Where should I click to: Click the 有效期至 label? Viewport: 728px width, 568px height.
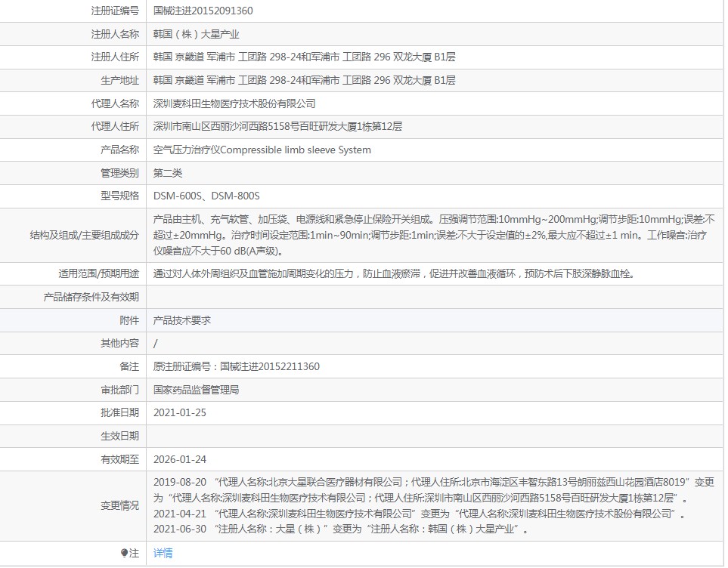tap(119, 459)
